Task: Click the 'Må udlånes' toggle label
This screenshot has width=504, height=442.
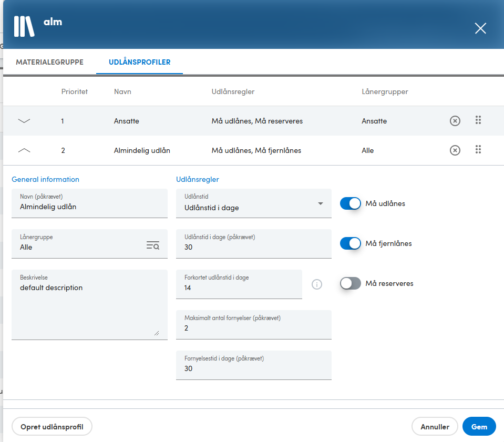Action: coord(385,203)
